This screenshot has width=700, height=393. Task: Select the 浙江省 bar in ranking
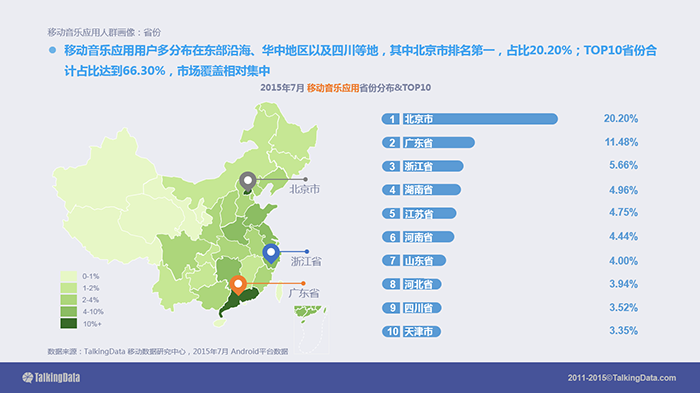coord(433,166)
